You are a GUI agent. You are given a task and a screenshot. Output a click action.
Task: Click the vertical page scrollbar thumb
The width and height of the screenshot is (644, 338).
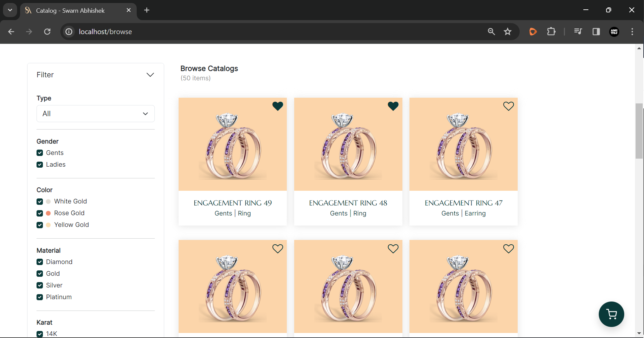pyautogui.click(x=639, y=131)
